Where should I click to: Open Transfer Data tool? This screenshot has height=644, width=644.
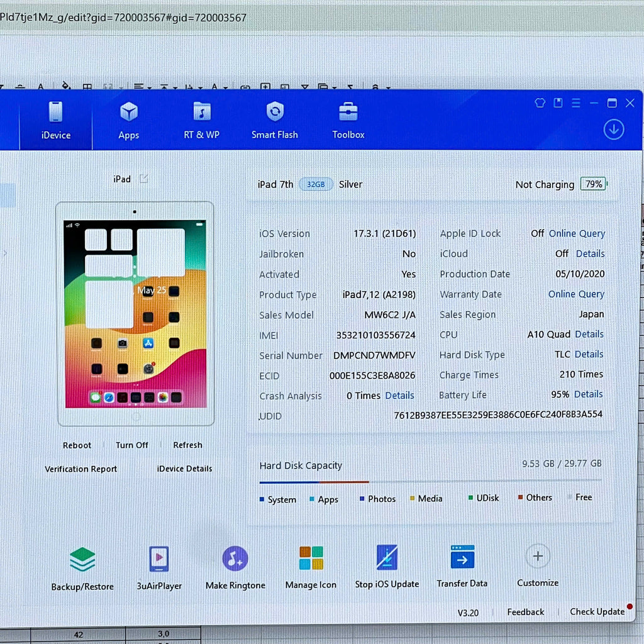point(462,557)
